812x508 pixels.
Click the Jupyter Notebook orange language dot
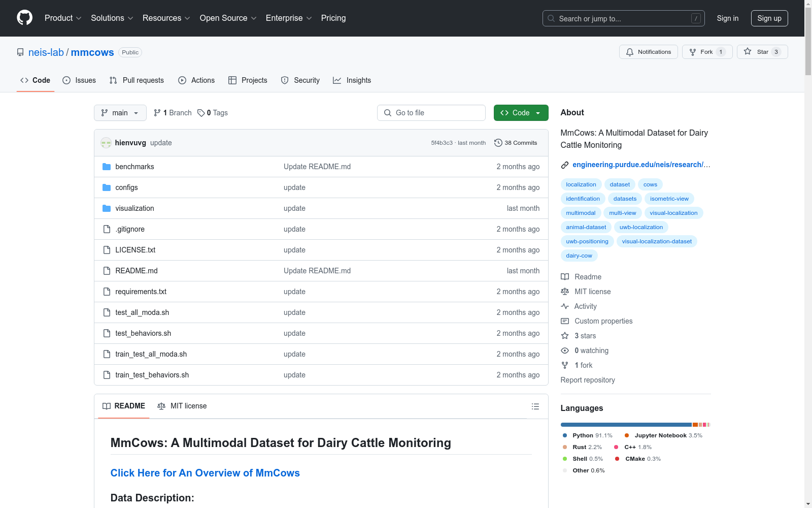coord(627,435)
